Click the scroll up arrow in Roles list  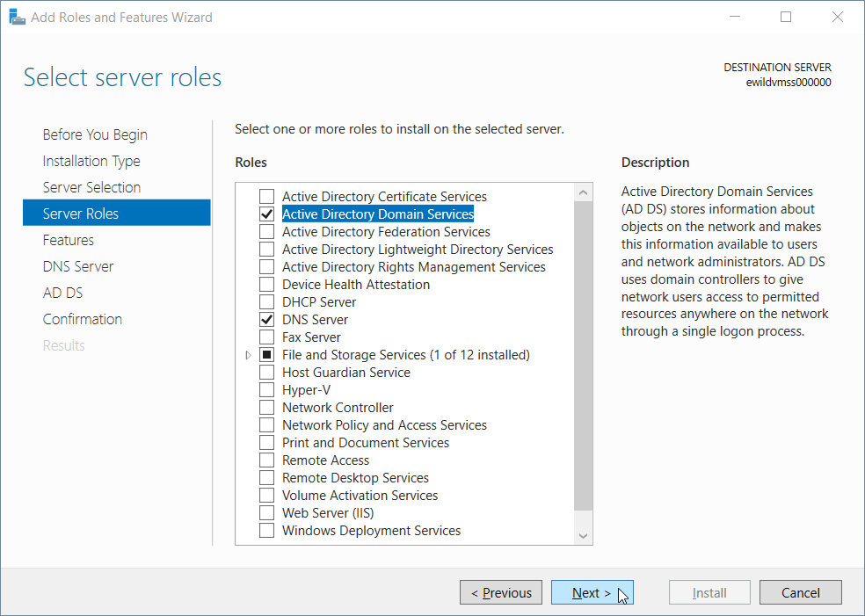click(583, 193)
